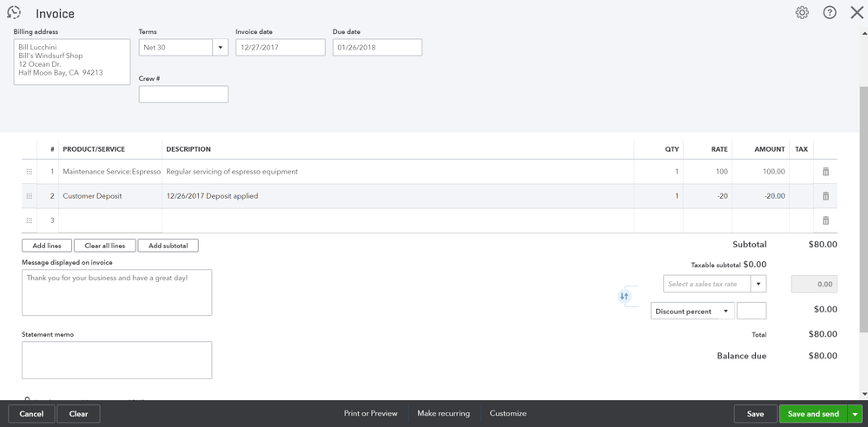Grab the drag handle of line 3

click(x=30, y=220)
